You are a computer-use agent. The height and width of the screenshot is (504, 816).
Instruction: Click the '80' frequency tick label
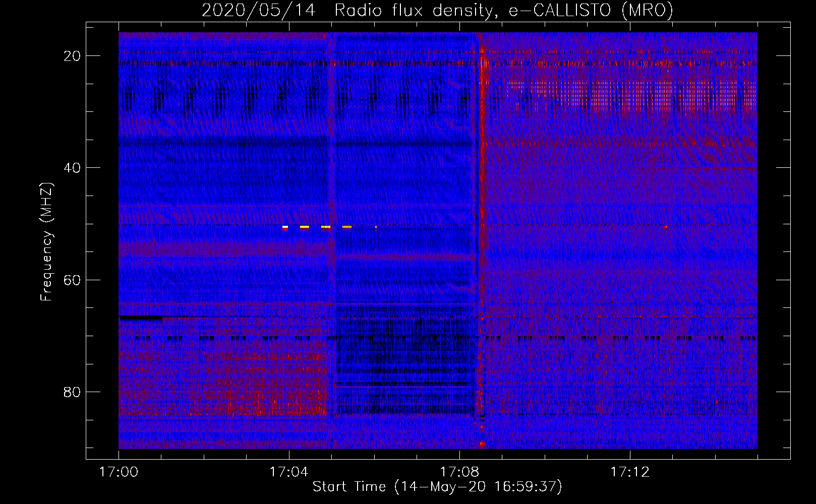(x=72, y=392)
